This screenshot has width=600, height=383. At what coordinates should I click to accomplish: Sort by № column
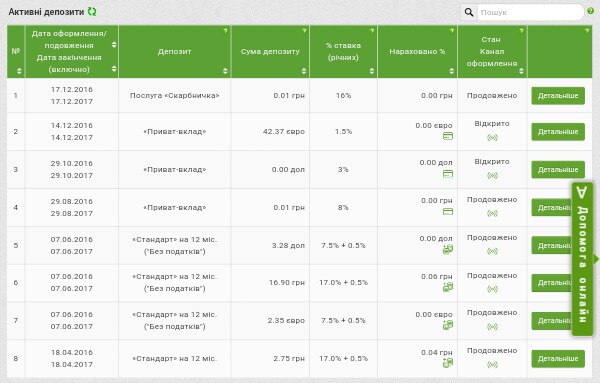[19, 71]
